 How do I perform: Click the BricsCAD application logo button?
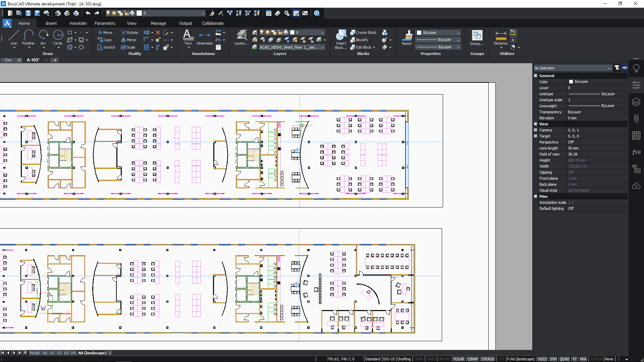[x=7, y=23]
